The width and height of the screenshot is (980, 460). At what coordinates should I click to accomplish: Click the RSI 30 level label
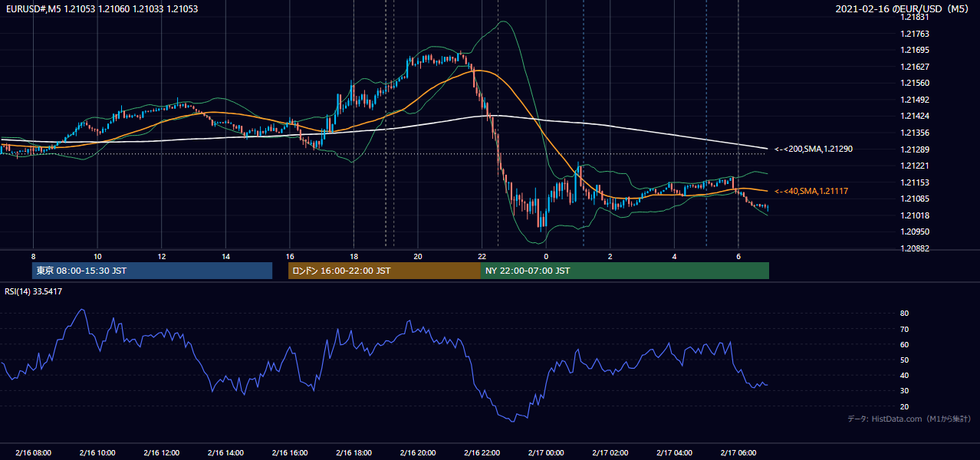pos(905,391)
